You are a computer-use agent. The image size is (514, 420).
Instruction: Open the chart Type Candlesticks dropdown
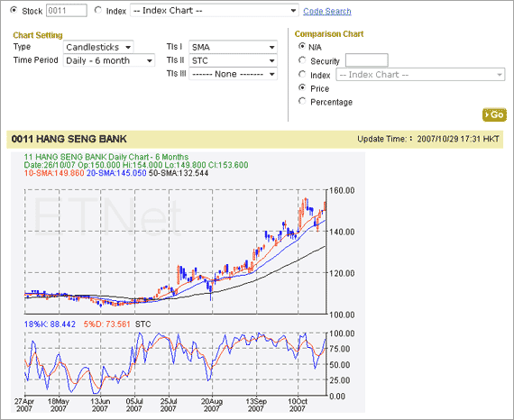pos(98,47)
